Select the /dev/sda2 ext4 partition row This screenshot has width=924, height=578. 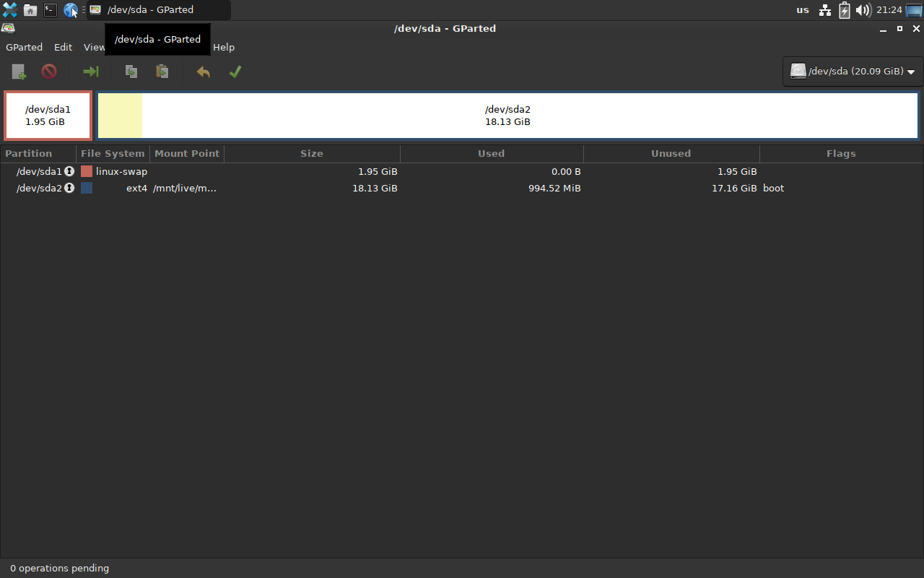(289, 188)
